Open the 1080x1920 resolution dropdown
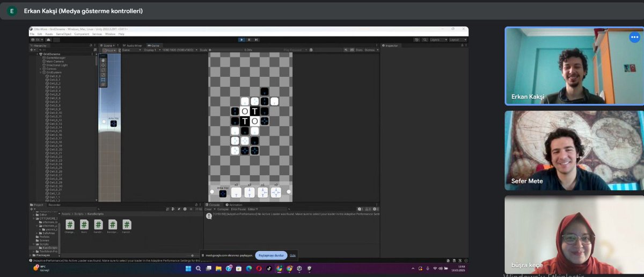Screen dimensions: 644x277 [179, 50]
